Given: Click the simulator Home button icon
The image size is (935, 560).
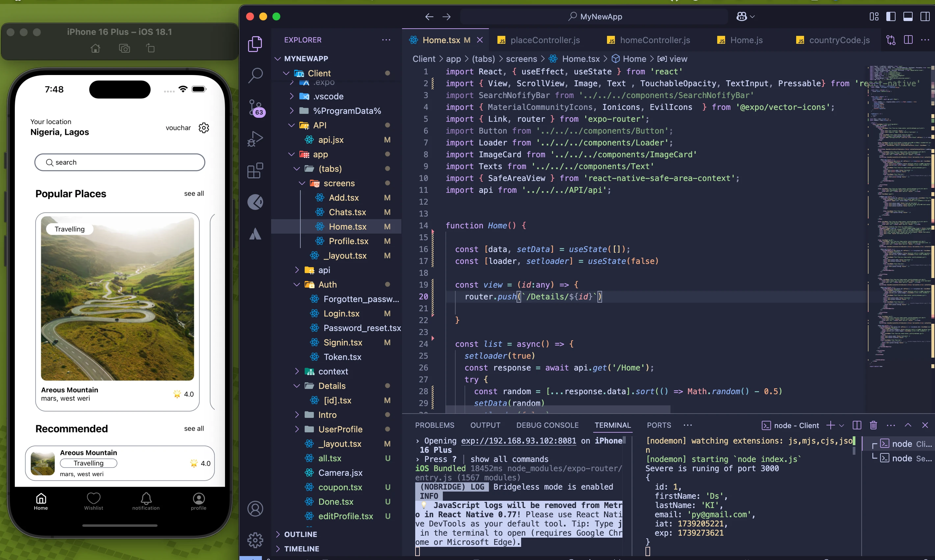Looking at the screenshot, I should tap(95, 48).
